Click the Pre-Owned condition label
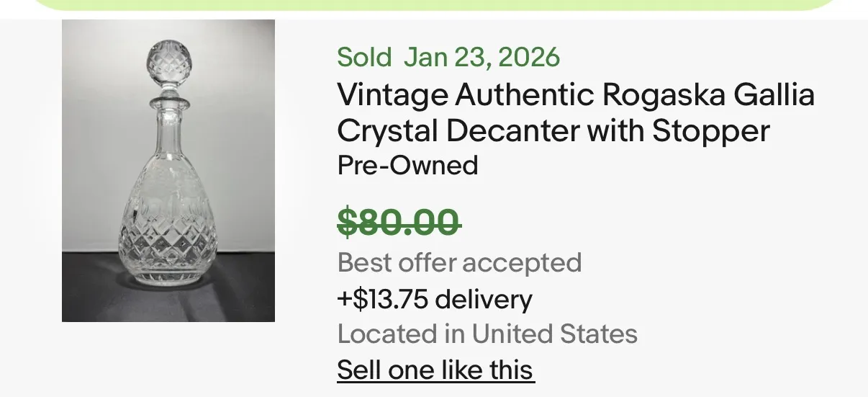Image resolution: width=868 pixels, height=397 pixels. 407,165
